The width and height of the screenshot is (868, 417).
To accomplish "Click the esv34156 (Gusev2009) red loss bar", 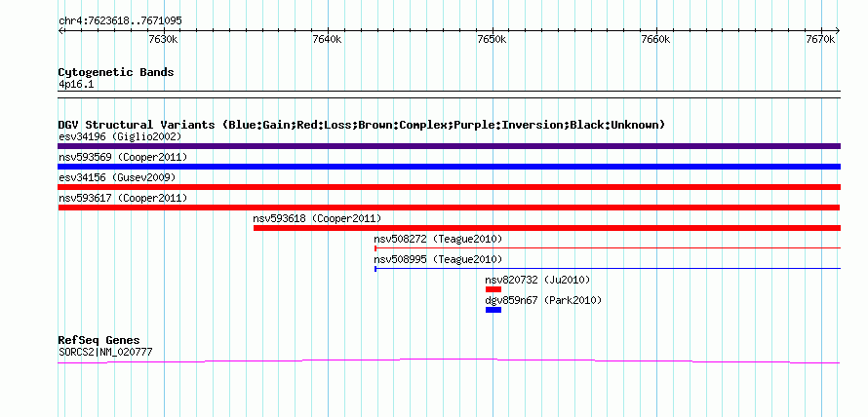I will point(449,187).
